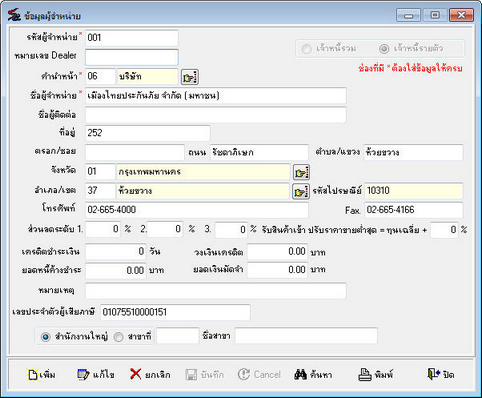Click the address field containing 252
The width and height of the screenshot is (482, 398).
(148, 133)
